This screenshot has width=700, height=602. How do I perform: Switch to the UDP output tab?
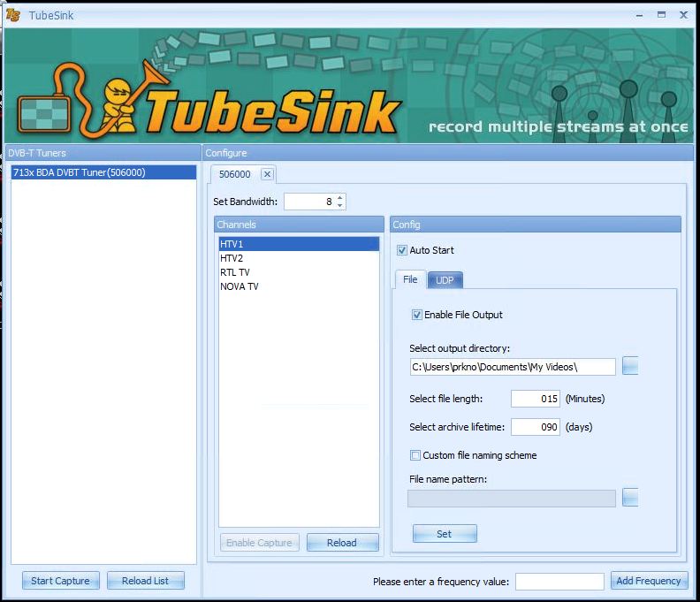click(445, 280)
